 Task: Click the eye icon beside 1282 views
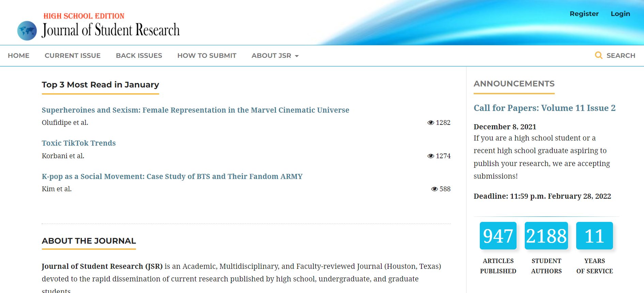(x=431, y=123)
